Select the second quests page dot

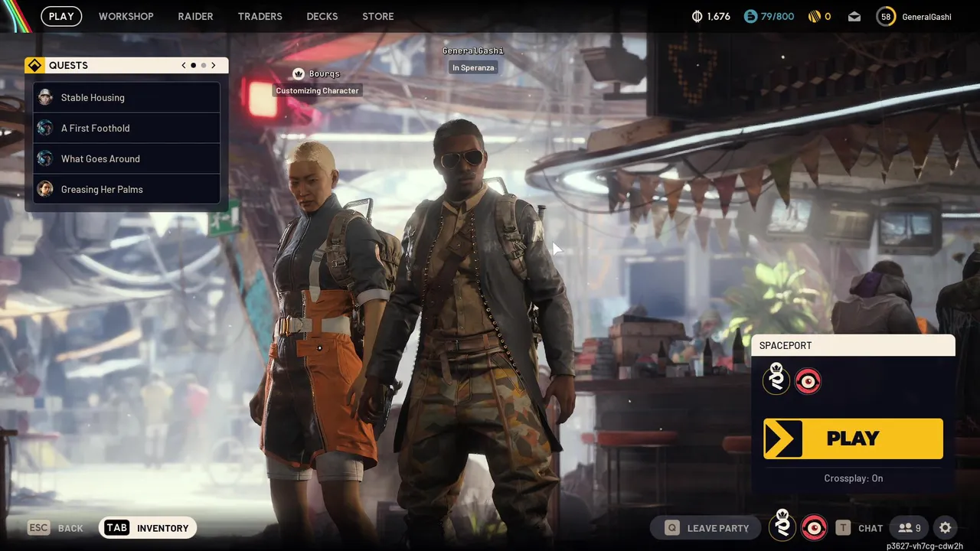point(203,65)
